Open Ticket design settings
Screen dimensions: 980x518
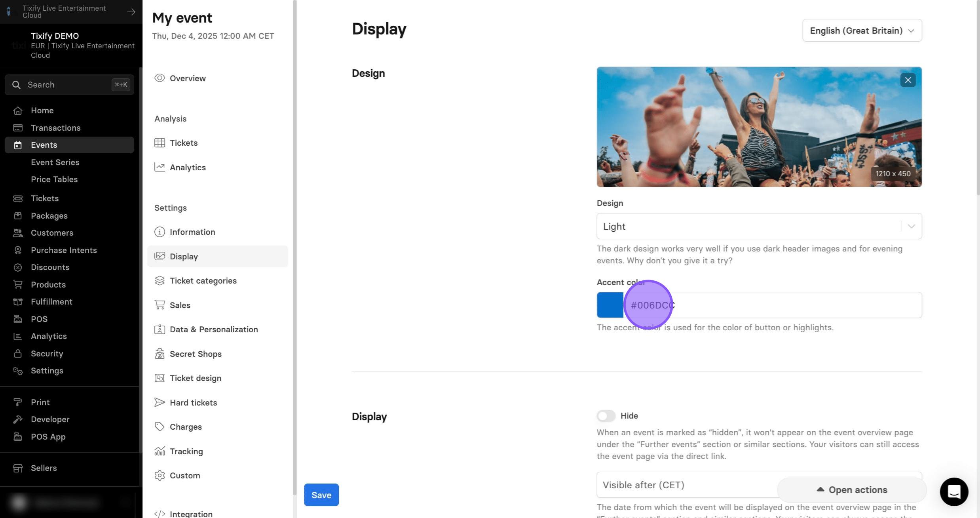(217, 378)
